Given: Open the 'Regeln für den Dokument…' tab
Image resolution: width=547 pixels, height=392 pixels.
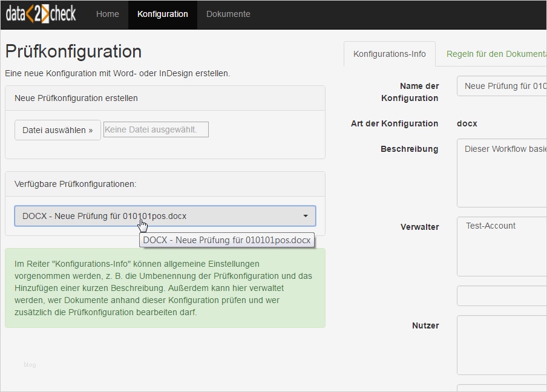Looking at the screenshot, I should pos(496,54).
